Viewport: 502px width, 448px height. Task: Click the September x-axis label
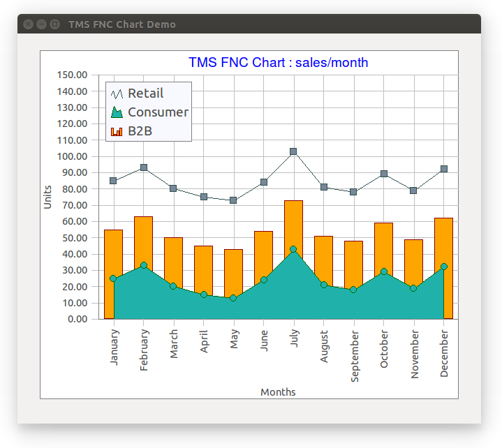[355, 357]
